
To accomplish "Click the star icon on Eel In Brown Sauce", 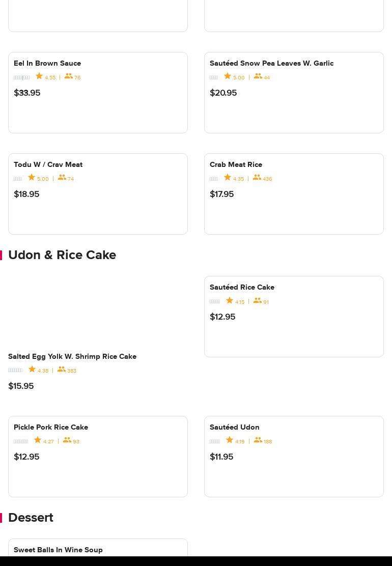I will tap(39, 76).
